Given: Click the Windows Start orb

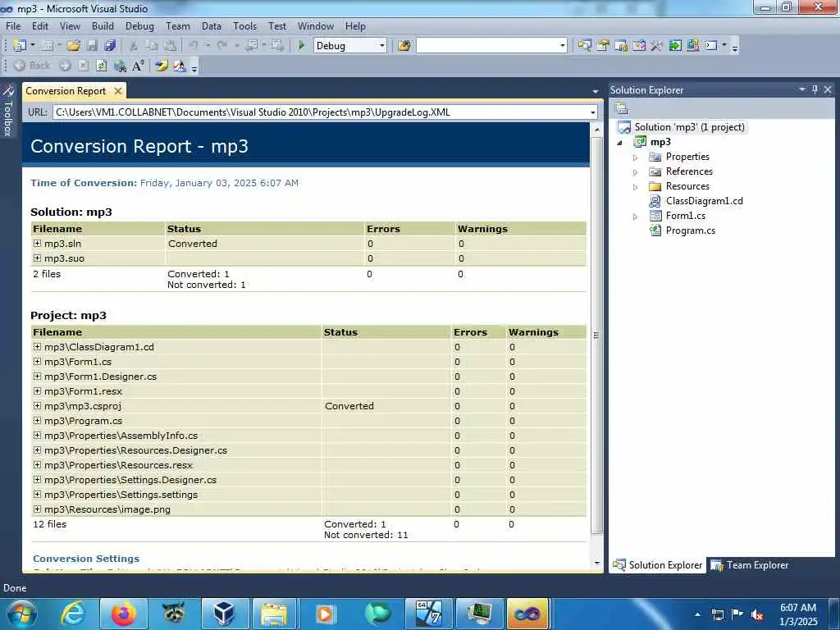Looking at the screenshot, I should [x=22, y=614].
